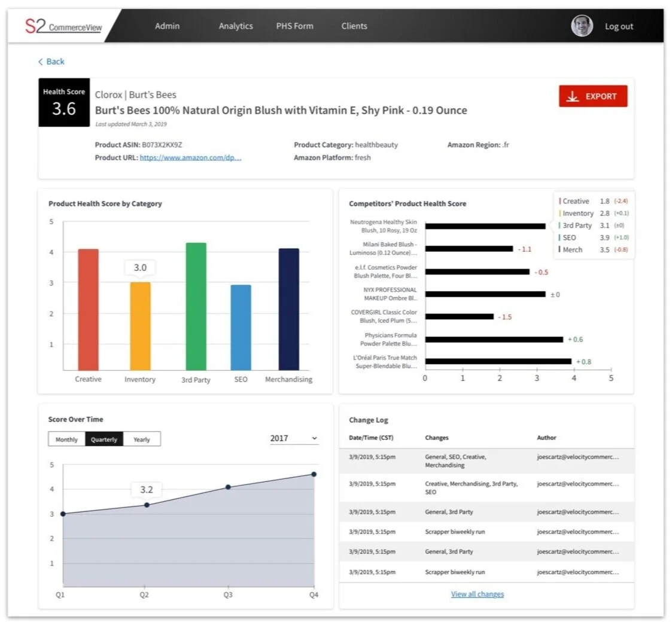Select the PHS Form menu item
This screenshot has width=672, height=625.
294,26
